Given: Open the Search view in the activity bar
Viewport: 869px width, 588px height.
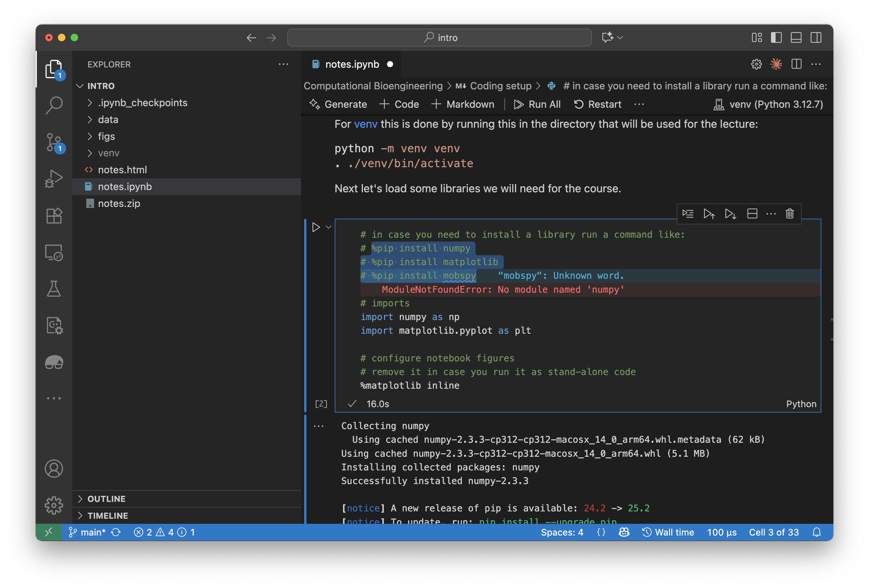Looking at the screenshot, I should 54,105.
